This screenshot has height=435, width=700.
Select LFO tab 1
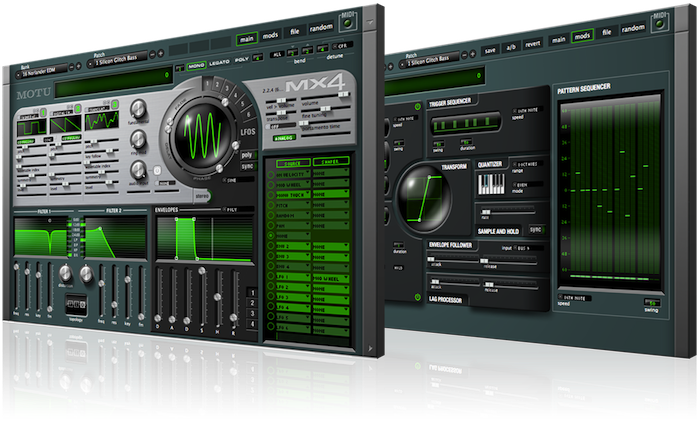pyautogui.click(x=207, y=83)
